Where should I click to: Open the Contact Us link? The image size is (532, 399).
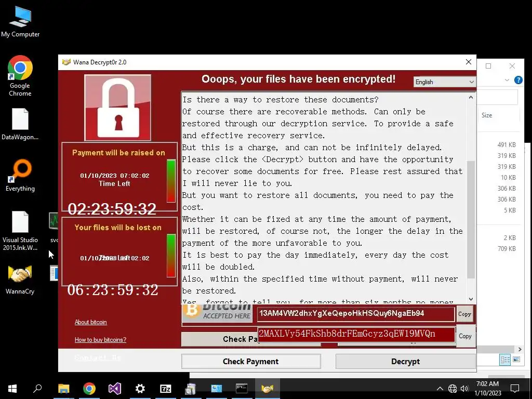pyautogui.click(x=98, y=357)
